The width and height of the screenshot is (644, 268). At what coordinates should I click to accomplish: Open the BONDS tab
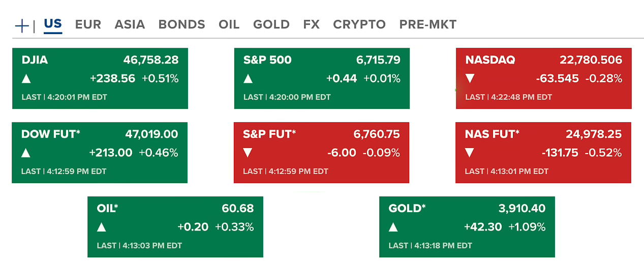point(181,24)
